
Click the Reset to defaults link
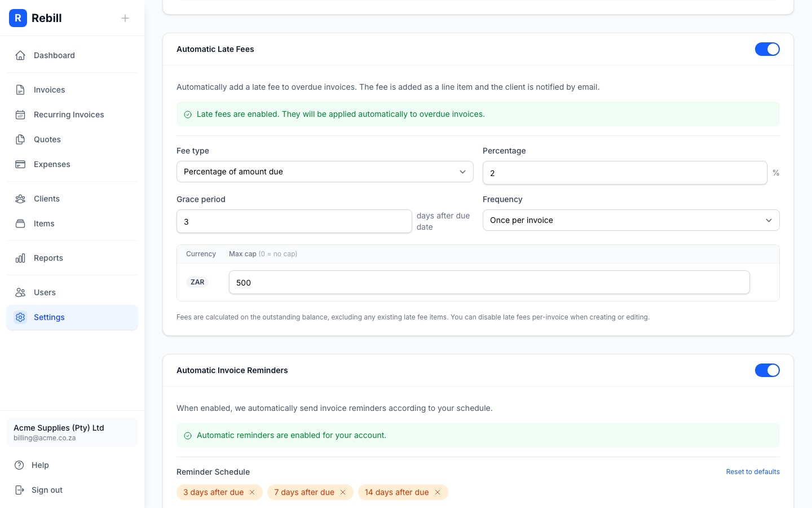pos(753,472)
